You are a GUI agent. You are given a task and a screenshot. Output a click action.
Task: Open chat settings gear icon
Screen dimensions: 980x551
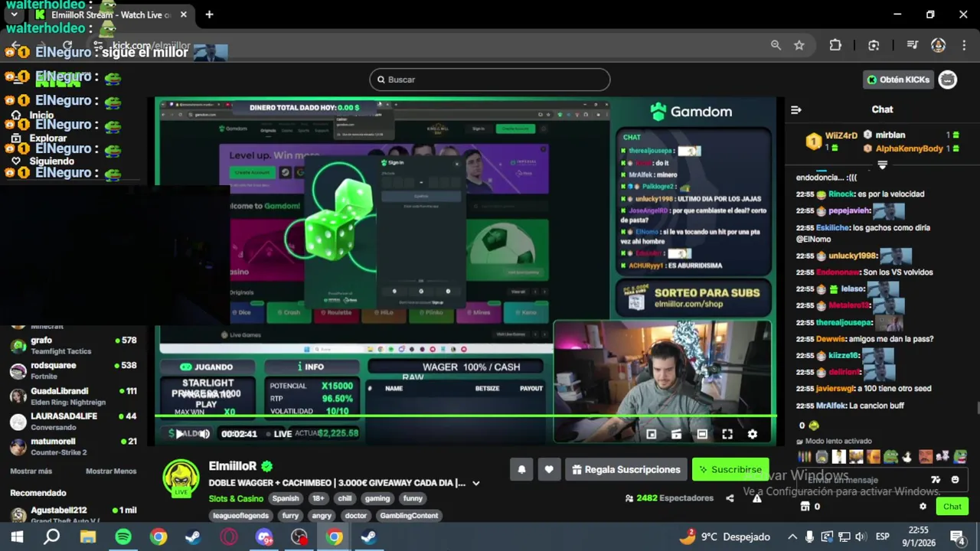pyautogui.click(x=923, y=507)
